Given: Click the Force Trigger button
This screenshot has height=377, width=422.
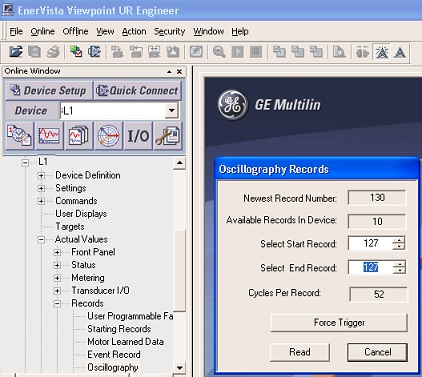Looking at the screenshot, I should pos(339,323).
